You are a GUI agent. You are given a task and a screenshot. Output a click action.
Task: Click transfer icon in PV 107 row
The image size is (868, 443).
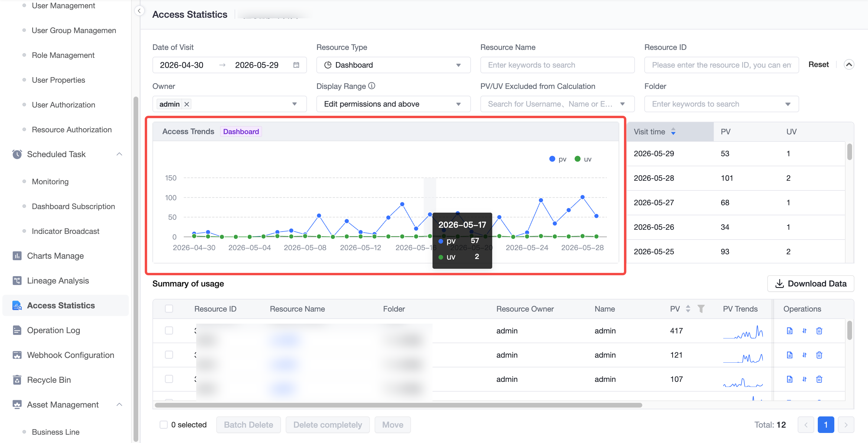pyautogui.click(x=804, y=379)
